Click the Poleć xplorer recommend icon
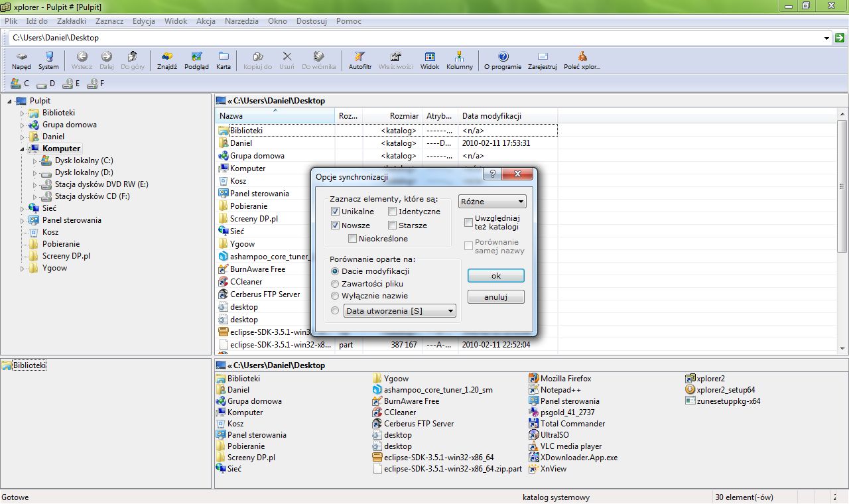 coord(582,60)
